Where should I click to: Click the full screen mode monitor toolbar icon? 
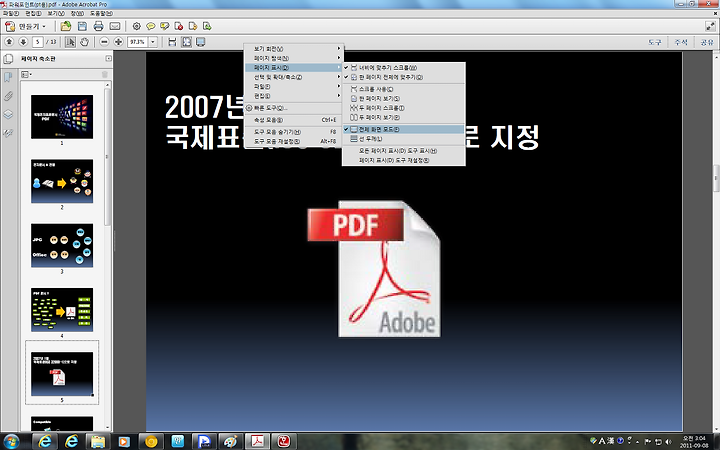pos(200,42)
